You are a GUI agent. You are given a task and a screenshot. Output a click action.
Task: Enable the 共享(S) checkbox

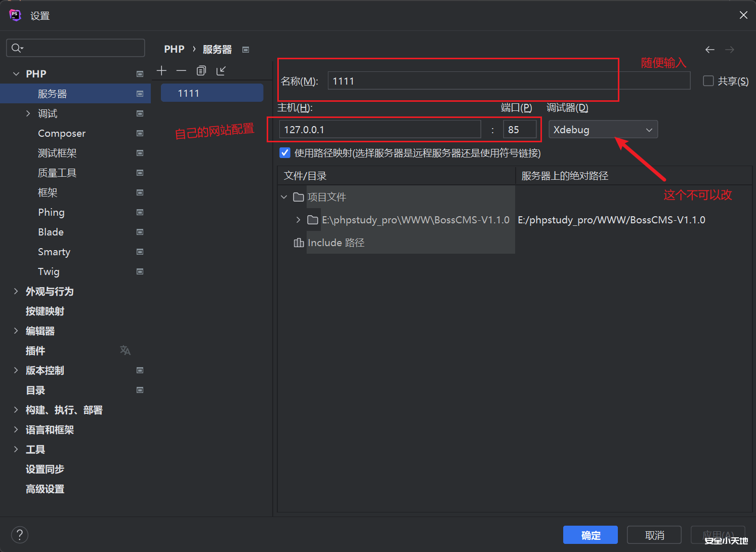707,81
